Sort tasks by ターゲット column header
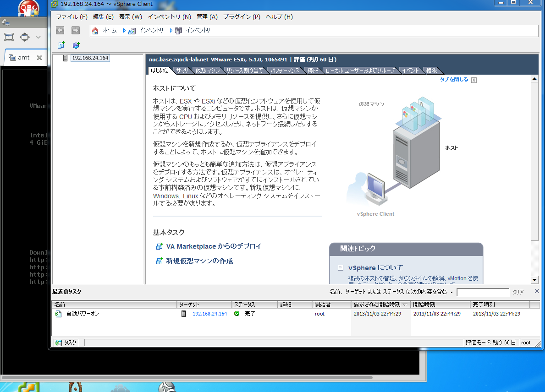This screenshot has height=392, width=545. [204, 305]
